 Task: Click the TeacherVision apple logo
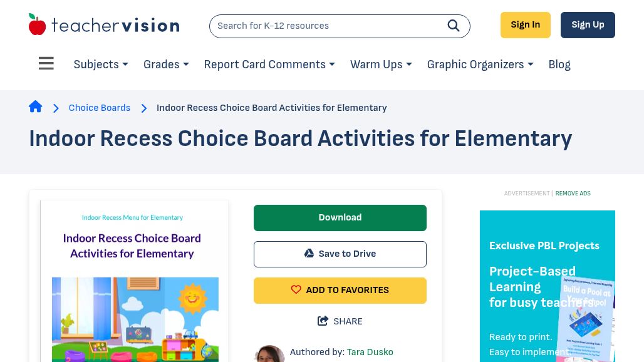click(37, 24)
